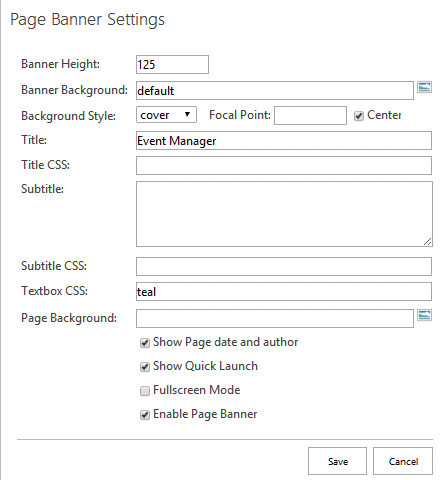Focus the Page Background text field
The height and width of the screenshot is (480, 440).
tap(275, 318)
